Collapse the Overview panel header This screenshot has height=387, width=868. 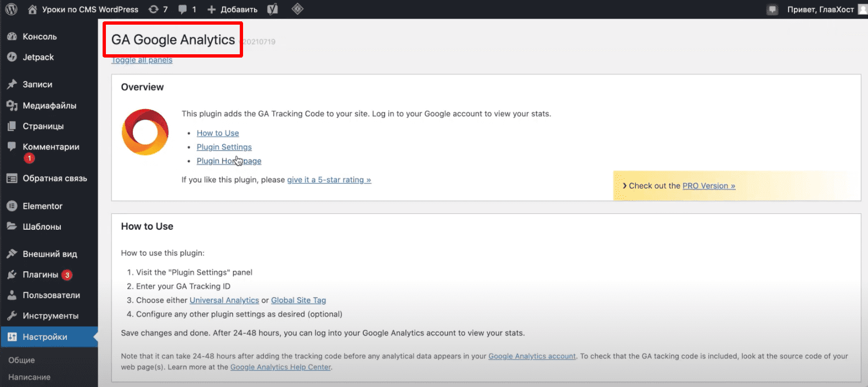(x=142, y=87)
